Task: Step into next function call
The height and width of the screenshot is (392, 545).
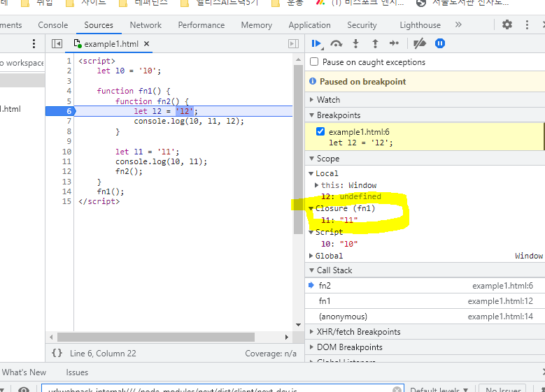Action: 355,43
